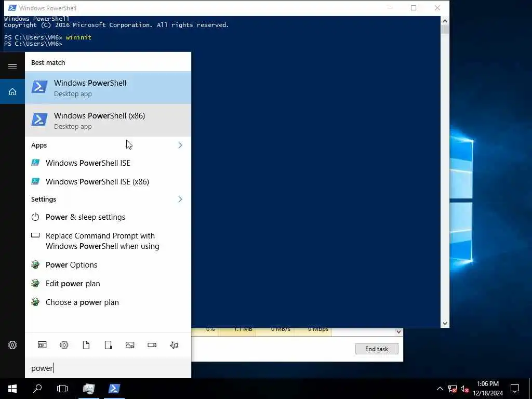Filter search results by apps icon
The height and width of the screenshot is (399, 532).
(x=42, y=345)
